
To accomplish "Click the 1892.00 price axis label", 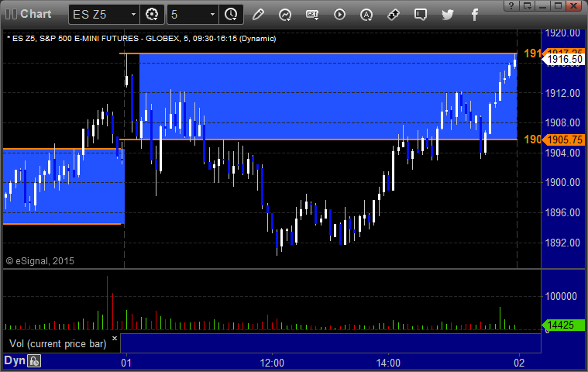I will (x=562, y=243).
